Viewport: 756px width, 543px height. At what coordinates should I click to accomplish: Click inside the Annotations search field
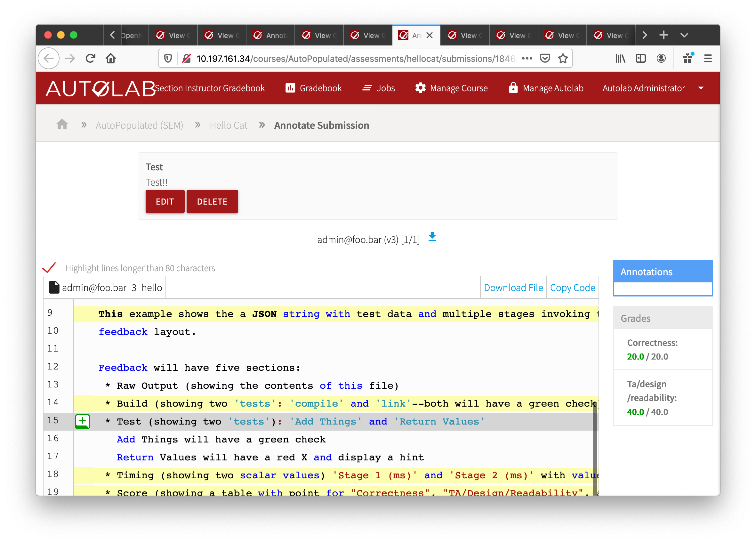(x=662, y=289)
